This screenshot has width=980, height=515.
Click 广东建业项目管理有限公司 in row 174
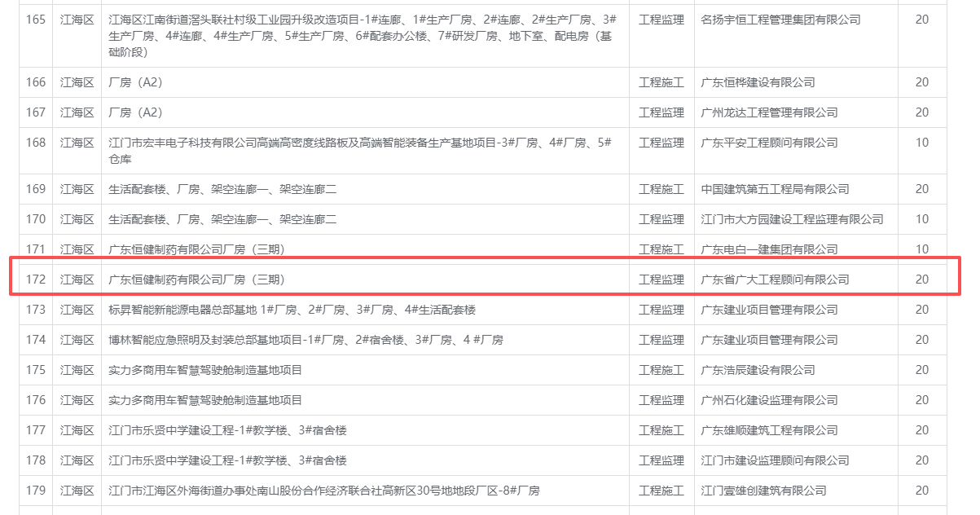coord(769,340)
